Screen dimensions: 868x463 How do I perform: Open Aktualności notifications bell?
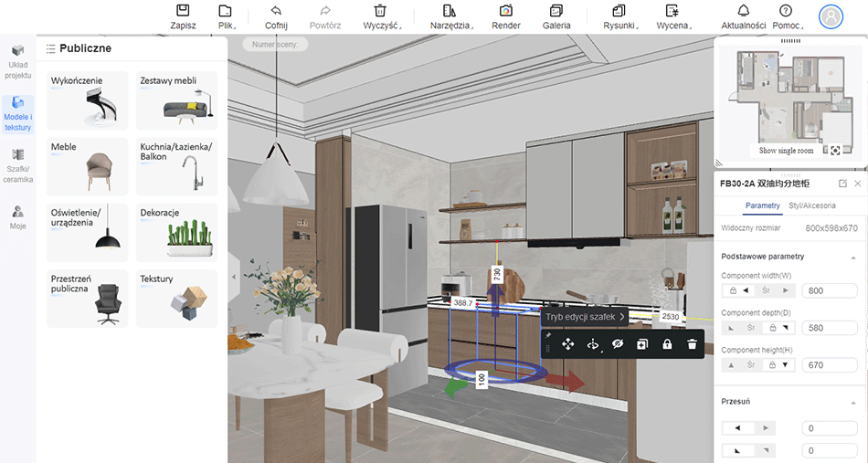[743, 11]
